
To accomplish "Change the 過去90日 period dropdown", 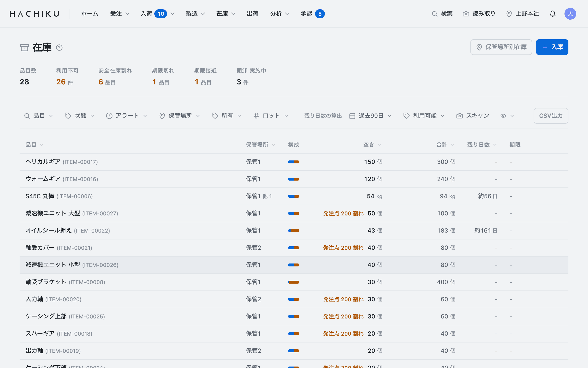I will [370, 116].
